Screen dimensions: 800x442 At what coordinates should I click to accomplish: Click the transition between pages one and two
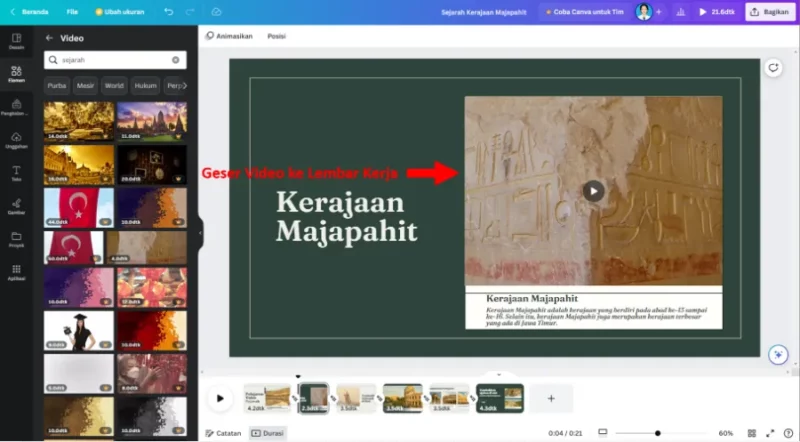295,398
